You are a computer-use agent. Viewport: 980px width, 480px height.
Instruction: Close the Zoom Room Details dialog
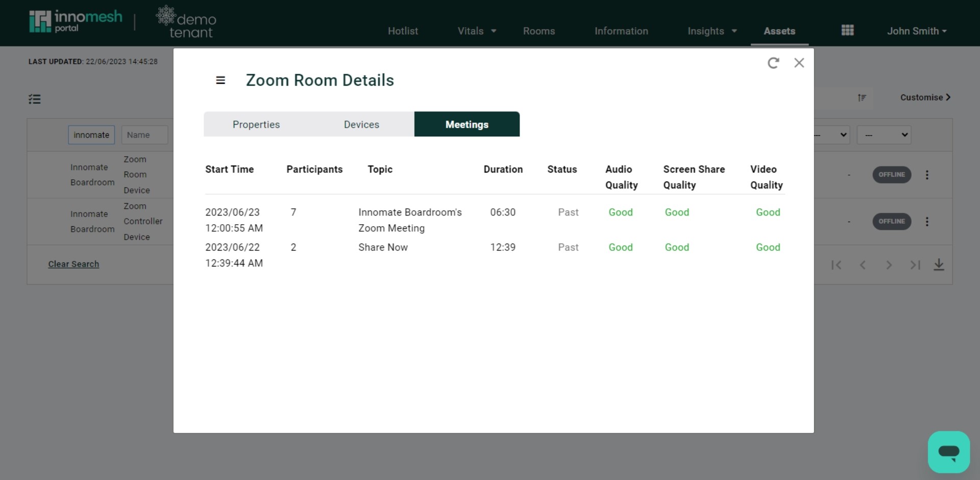[x=799, y=63]
